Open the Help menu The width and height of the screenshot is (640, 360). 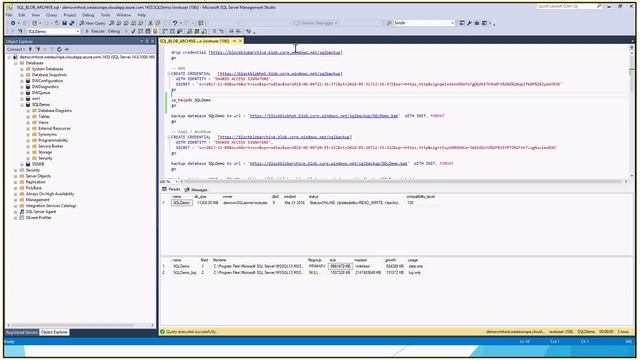[141, 15]
